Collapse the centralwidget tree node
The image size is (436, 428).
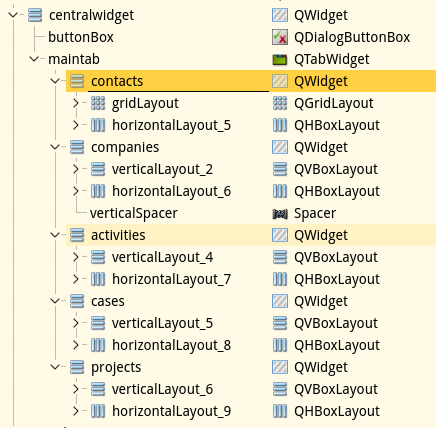click(x=14, y=15)
